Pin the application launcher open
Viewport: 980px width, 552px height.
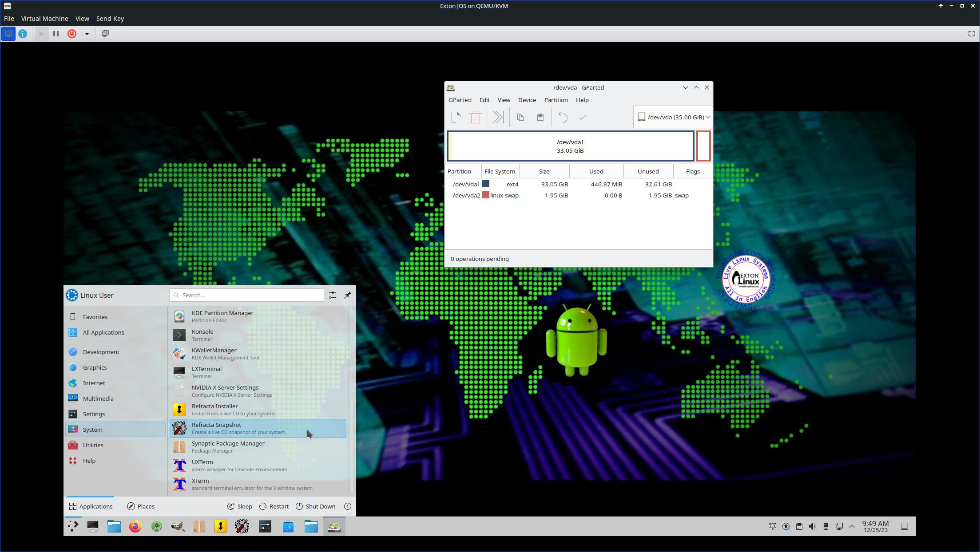click(348, 295)
